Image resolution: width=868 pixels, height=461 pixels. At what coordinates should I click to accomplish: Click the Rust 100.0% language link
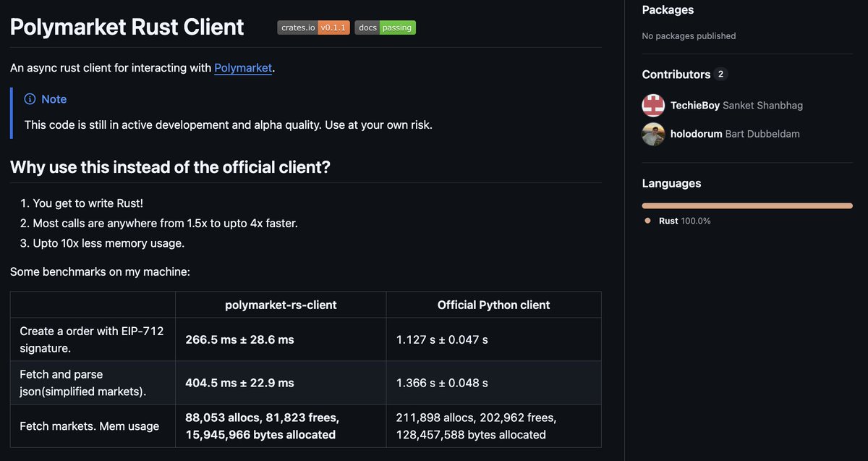pyautogui.click(x=684, y=221)
